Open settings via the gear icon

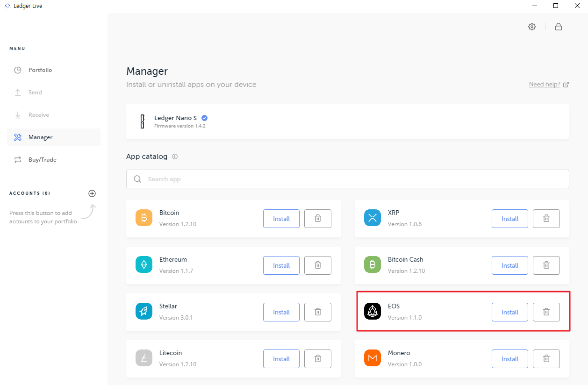(532, 27)
